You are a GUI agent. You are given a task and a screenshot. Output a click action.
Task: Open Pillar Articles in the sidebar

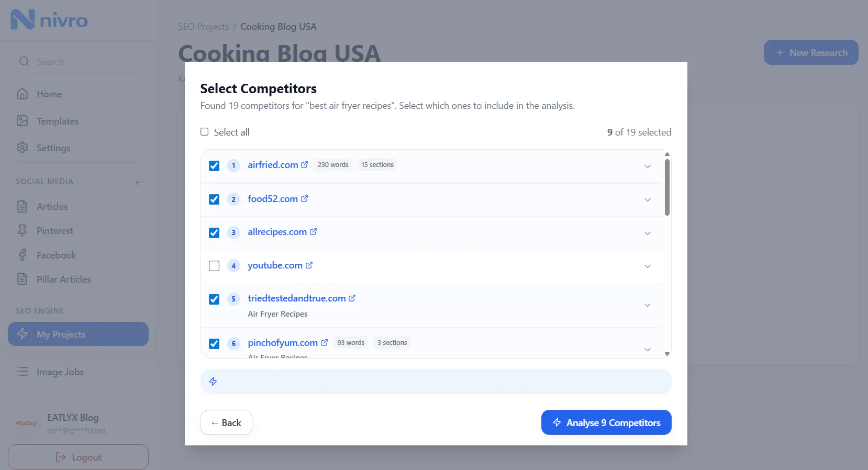(78, 279)
